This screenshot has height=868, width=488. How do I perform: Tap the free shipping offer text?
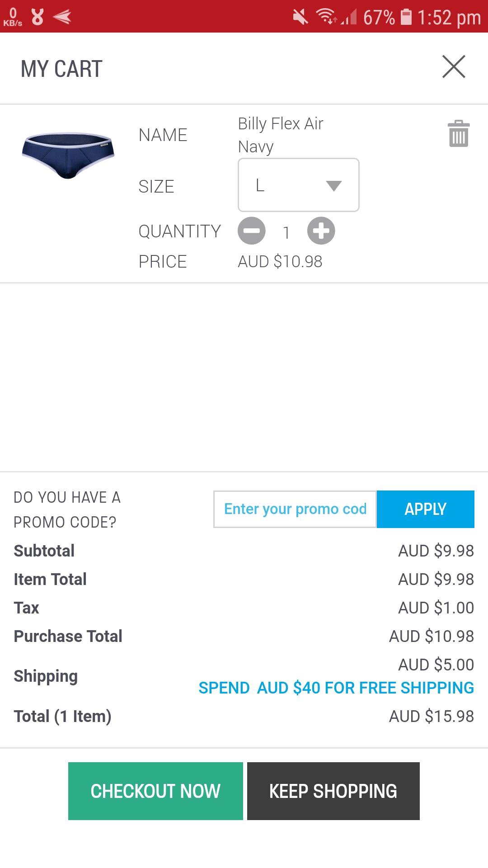(x=336, y=688)
